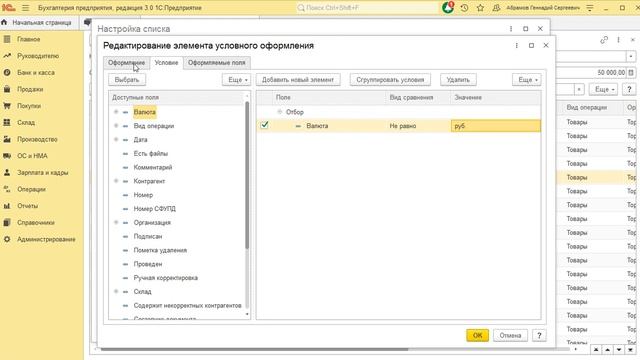Select Комментарий field
Viewport: 640px width, 360px height.
pos(153,167)
